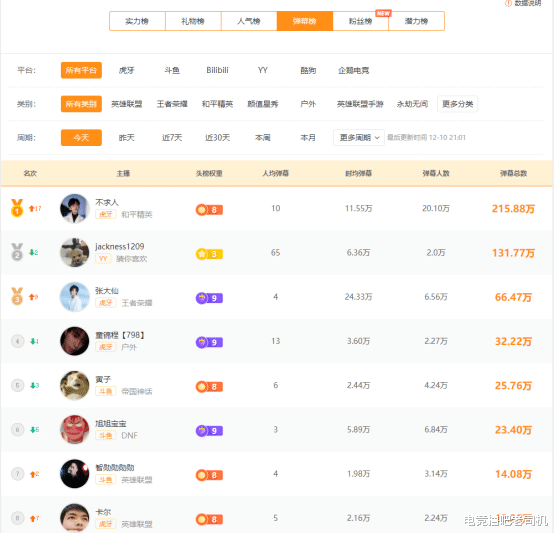Viewport: 554px width, 534px height.
Task: Switch to the 粉丝榜 tab marked NEW
Action: point(360,21)
